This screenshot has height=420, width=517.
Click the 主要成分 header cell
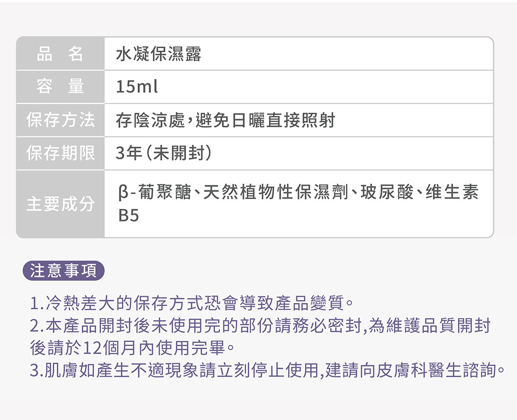coord(60,204)
